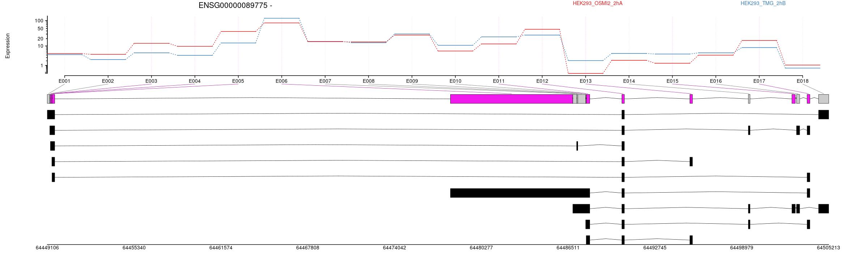Click the exon label E002
The height and width of the screenshot is (253, 868).
tap(108, 81)
